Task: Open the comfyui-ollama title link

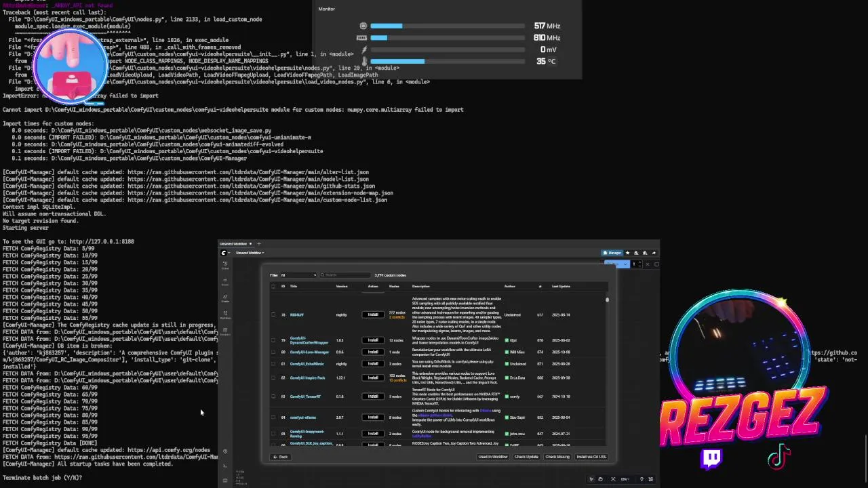Action: (303, 418)
